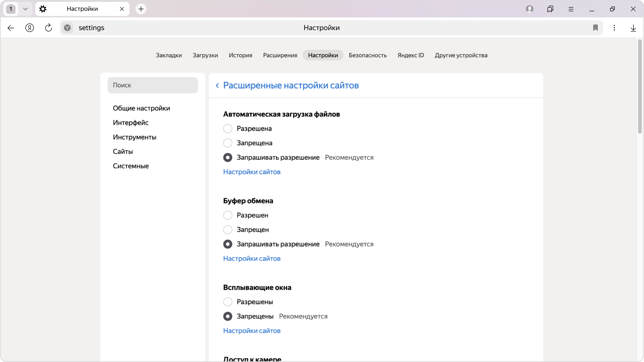Open the user profile avatar icon
Screen dimensions: 644x362
pos(530,9)
